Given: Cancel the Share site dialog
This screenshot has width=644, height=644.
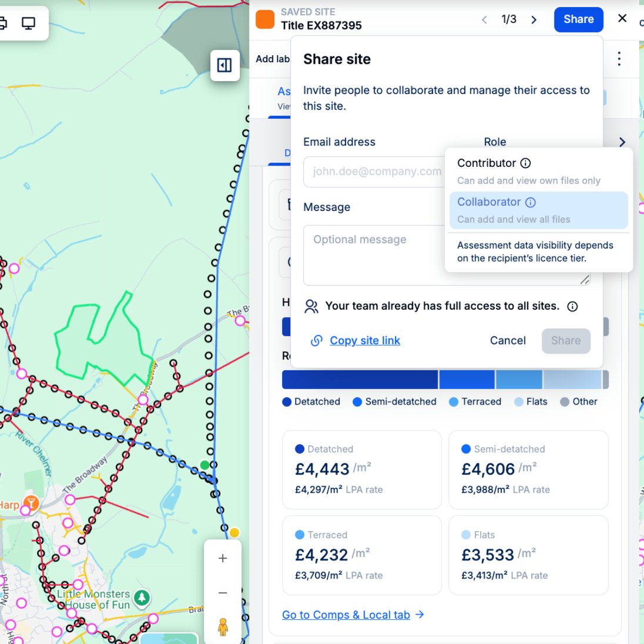Looking at the screenshot, I should 508,341.
